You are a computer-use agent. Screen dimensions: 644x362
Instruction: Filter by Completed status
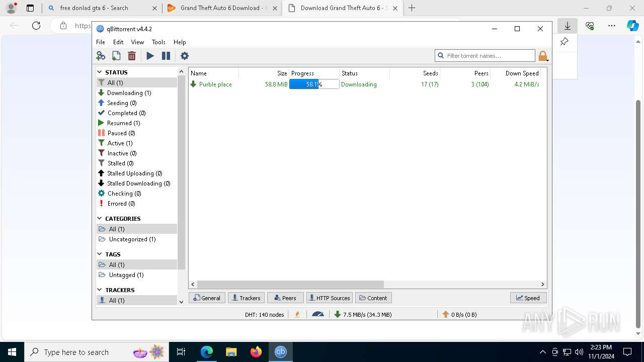(x=137, y=113)
